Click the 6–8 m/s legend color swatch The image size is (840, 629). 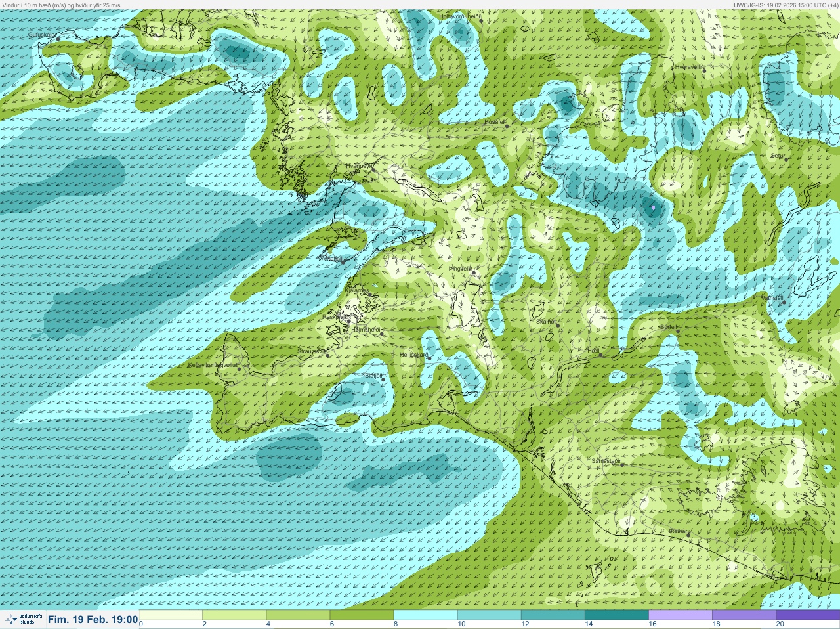pyautogui.click(x=362, y=615)
